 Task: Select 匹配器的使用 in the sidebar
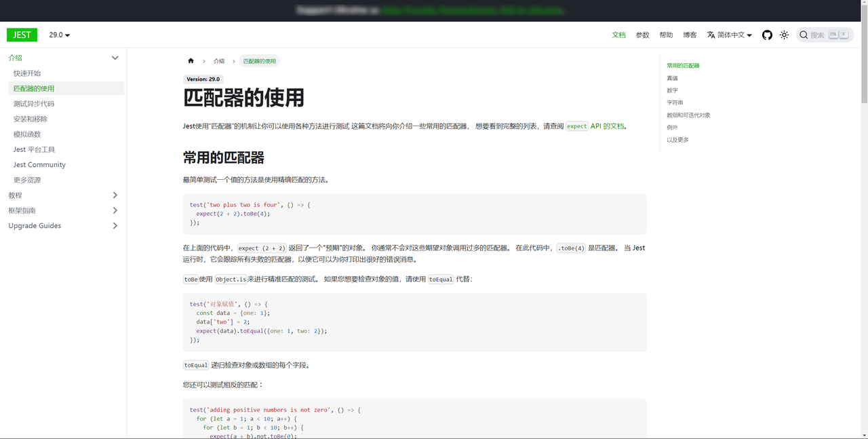coord(66,88)
